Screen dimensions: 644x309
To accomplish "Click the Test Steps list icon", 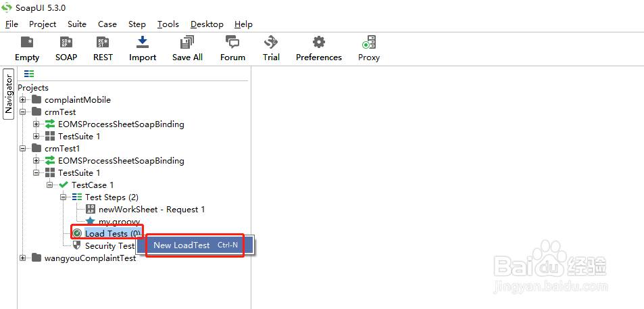I will [77, 197].
